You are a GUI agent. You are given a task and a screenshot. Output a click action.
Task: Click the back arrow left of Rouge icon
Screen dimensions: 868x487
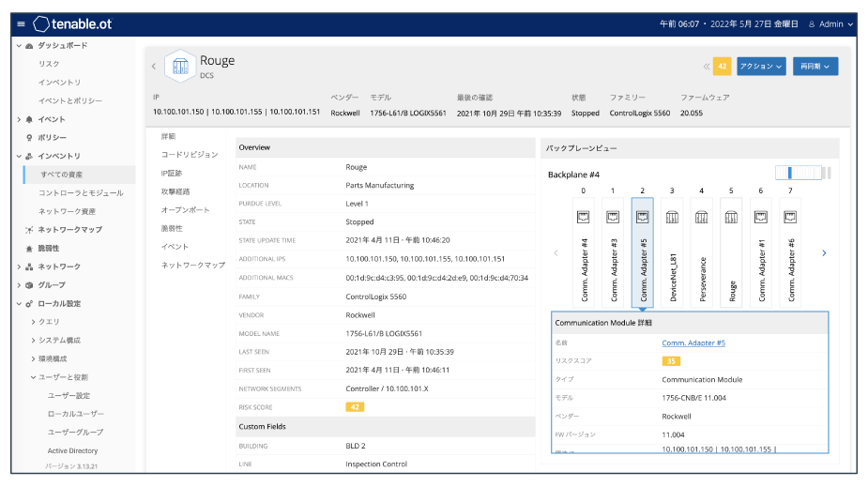click(x=154, y=66)
